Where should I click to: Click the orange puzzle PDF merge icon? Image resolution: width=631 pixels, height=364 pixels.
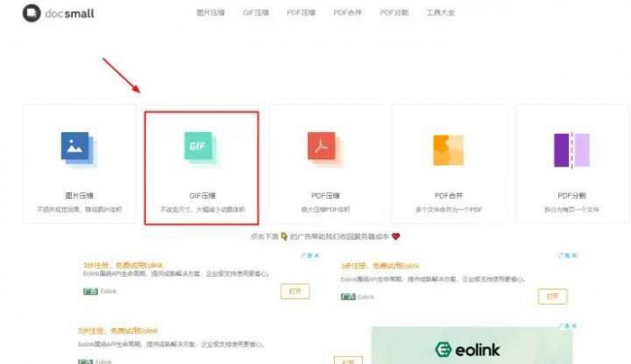[x=448, y=150]
